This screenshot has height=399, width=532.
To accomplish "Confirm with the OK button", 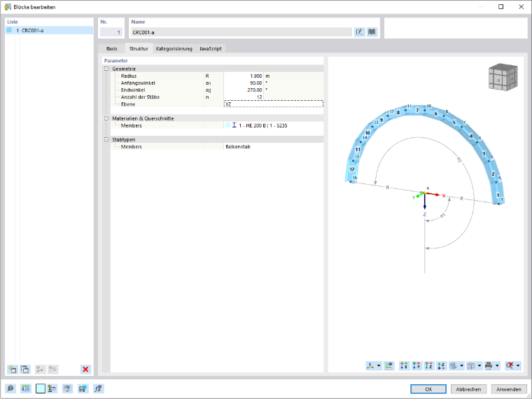I will (428, 389).
